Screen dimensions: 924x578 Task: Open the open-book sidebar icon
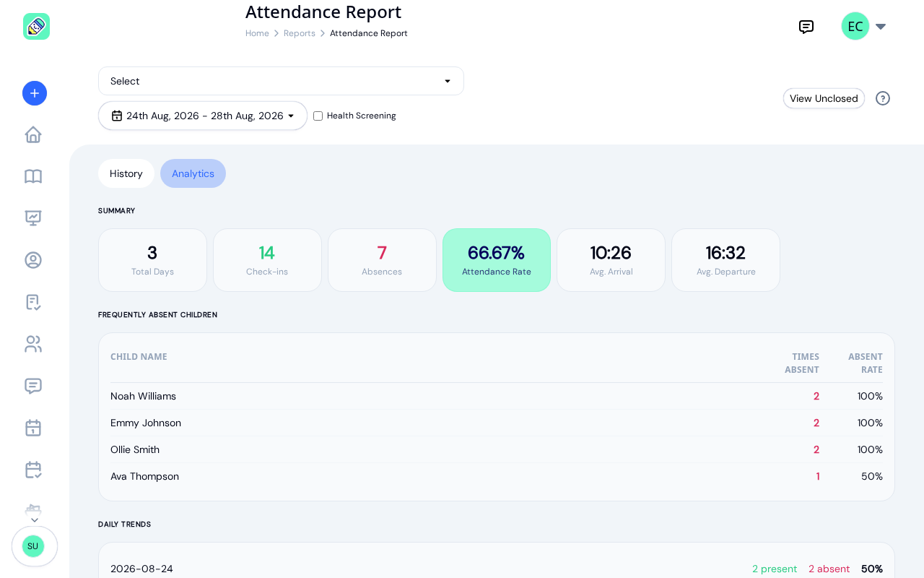[33, 176]
